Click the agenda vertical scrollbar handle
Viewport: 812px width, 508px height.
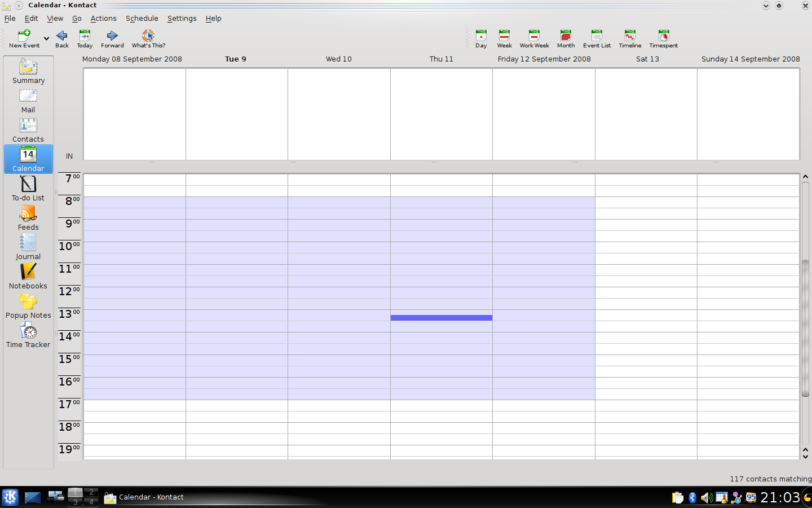tap(805, 328)
